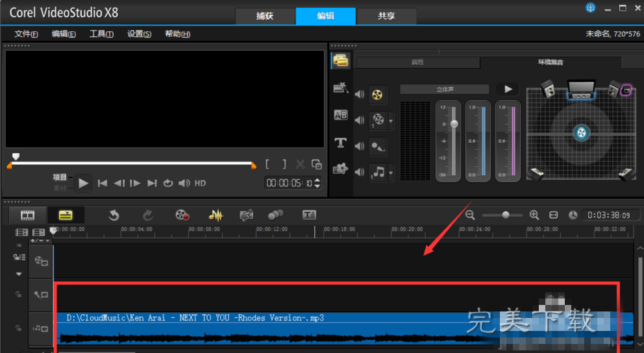Adjust the timeline zoom slider knob
The width and height of the screenshot is (644, 353).
pyautogui.click(x=506, y=215)
